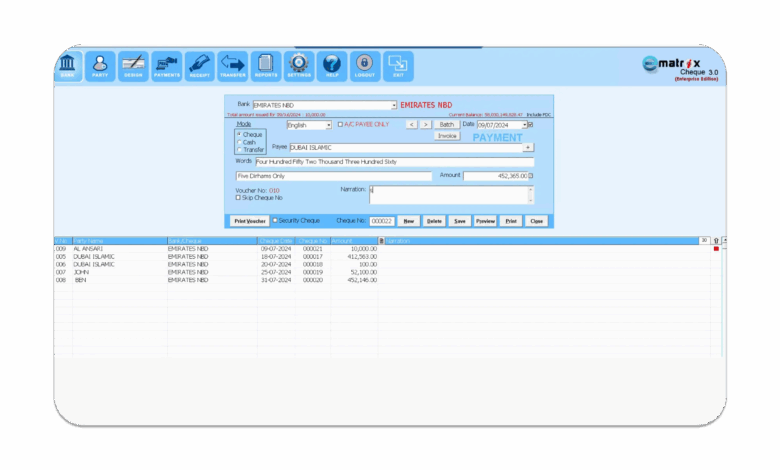Viewport: 780px width, 470px height.
Task: Click the Save button
Action: (460, 221)
